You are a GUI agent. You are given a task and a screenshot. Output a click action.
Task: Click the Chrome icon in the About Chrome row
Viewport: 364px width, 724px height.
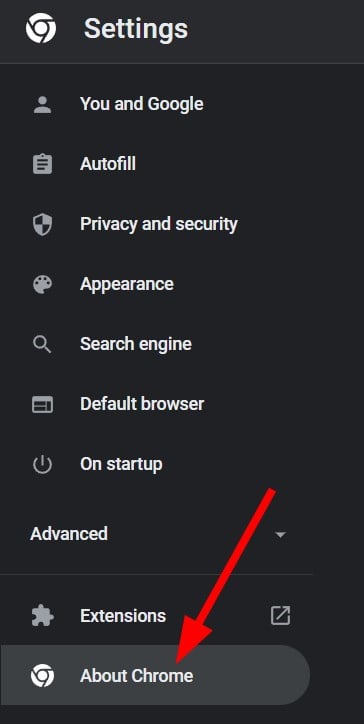pyautogui.click(x=42, y=676)
